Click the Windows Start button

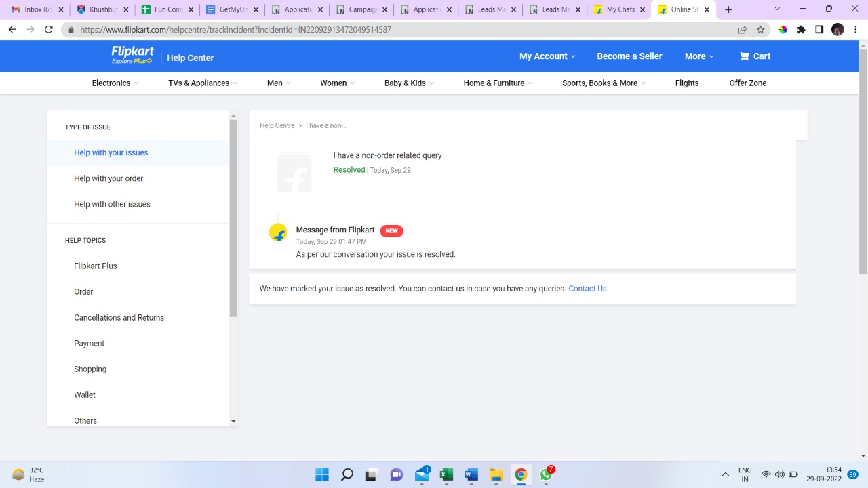(322, 474)
